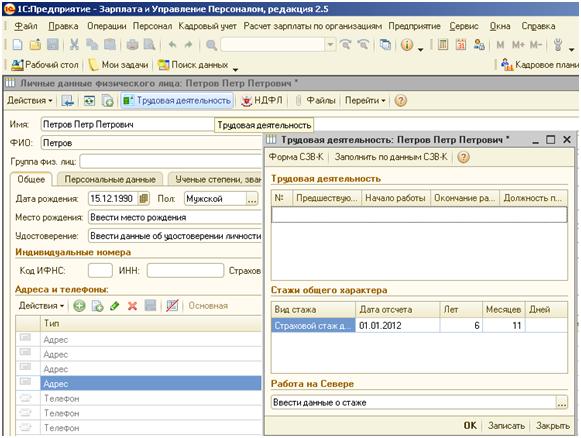Click the Print preview icon
581x438 pixels.
(x=149, y=45)
